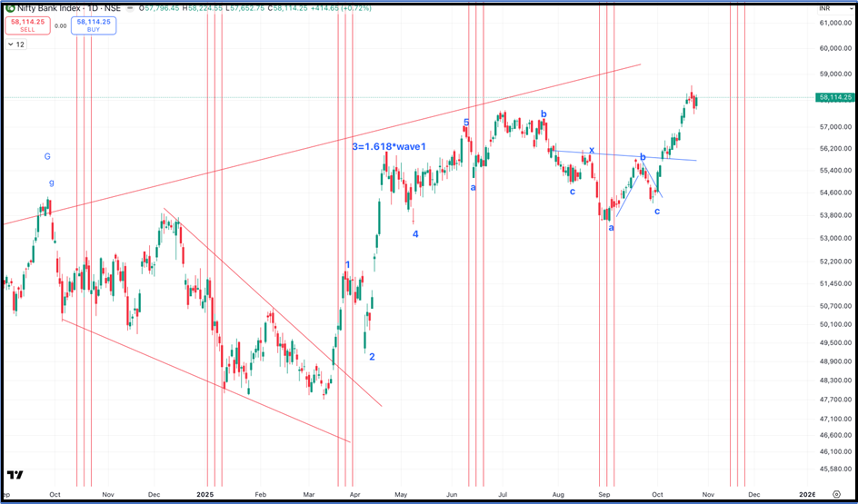This screenshot has height=504, width=858.
Task: Click the 60,000.00 price axis label
Action: [x=837, y=48]
